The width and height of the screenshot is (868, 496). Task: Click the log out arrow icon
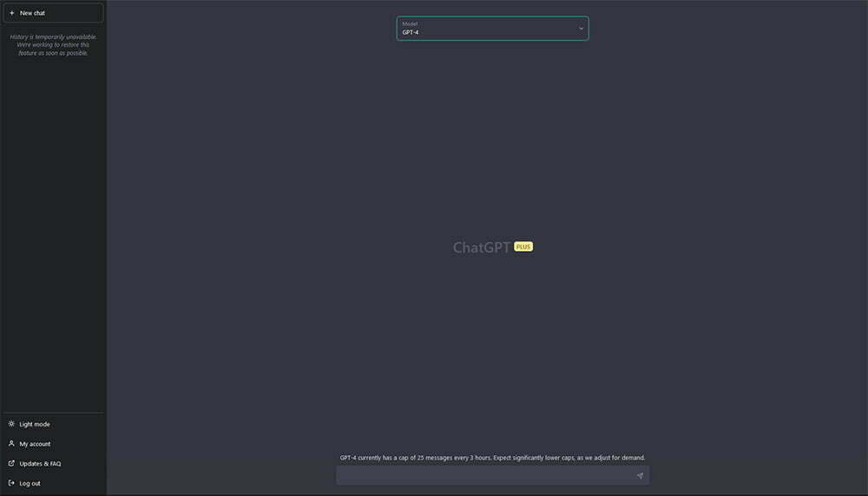(11, 483)
